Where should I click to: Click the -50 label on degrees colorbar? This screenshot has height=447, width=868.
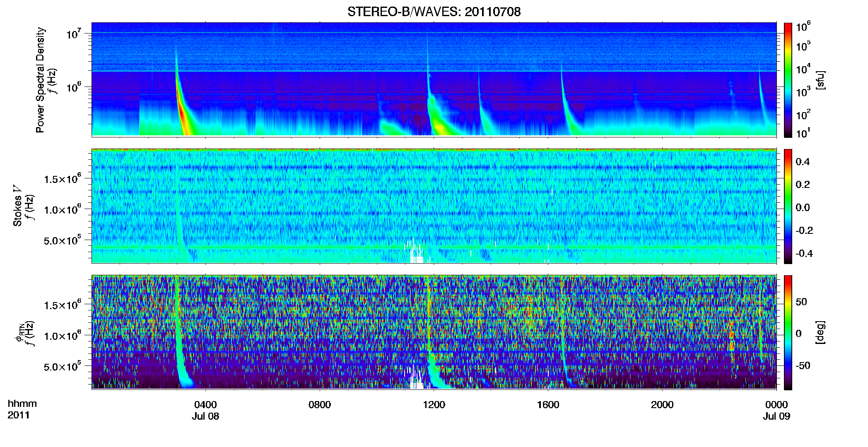[x=803, y=365]
